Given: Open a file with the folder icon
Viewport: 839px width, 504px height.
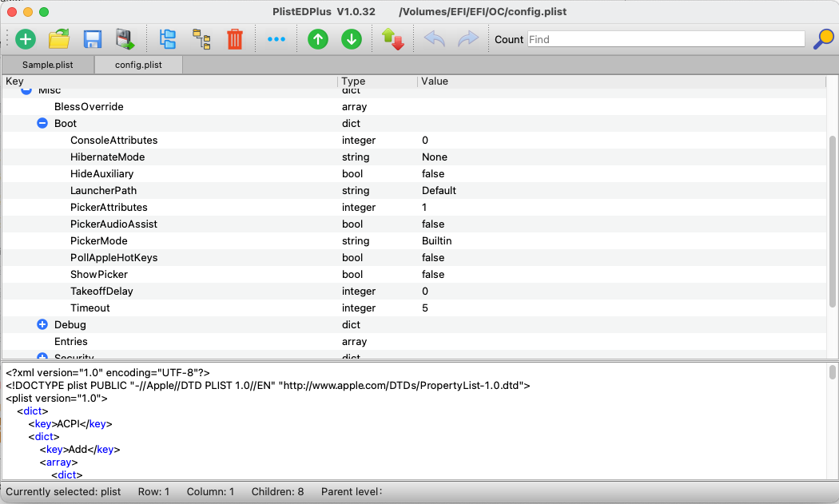Looking at the screenshot, I should pos(59,39).
